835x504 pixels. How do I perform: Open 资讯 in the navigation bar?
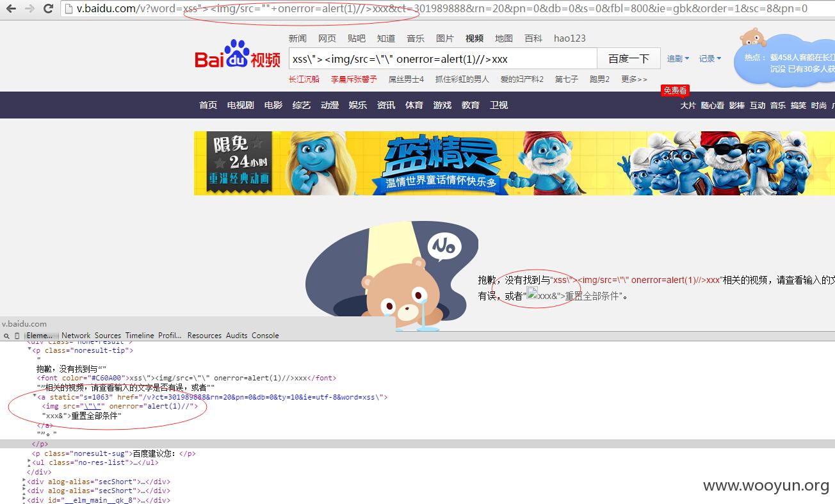click(x=386, y=105)
